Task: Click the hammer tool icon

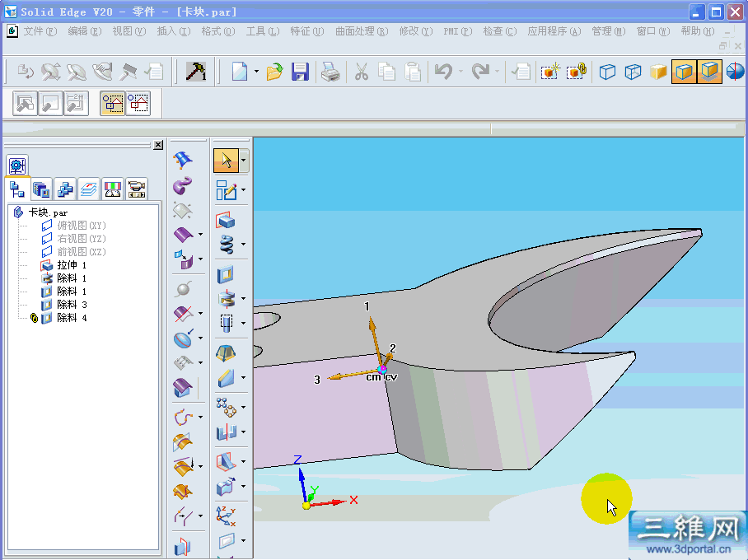Action: pos(195,72)
